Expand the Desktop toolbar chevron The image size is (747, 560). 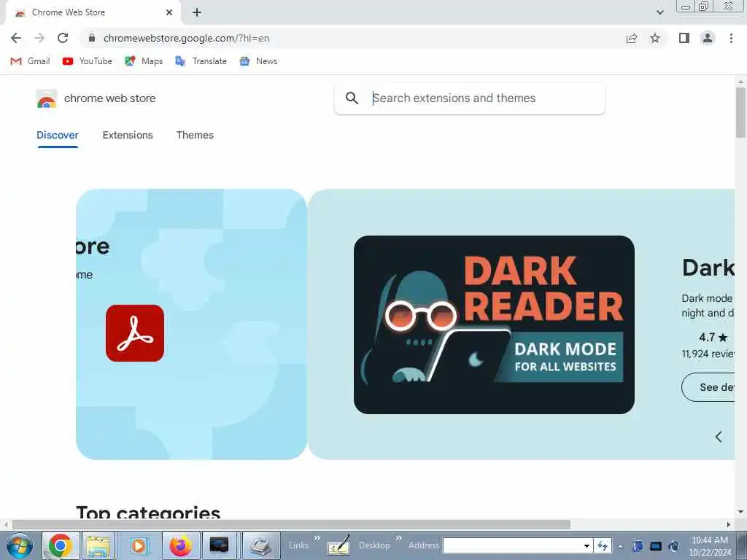399,538
